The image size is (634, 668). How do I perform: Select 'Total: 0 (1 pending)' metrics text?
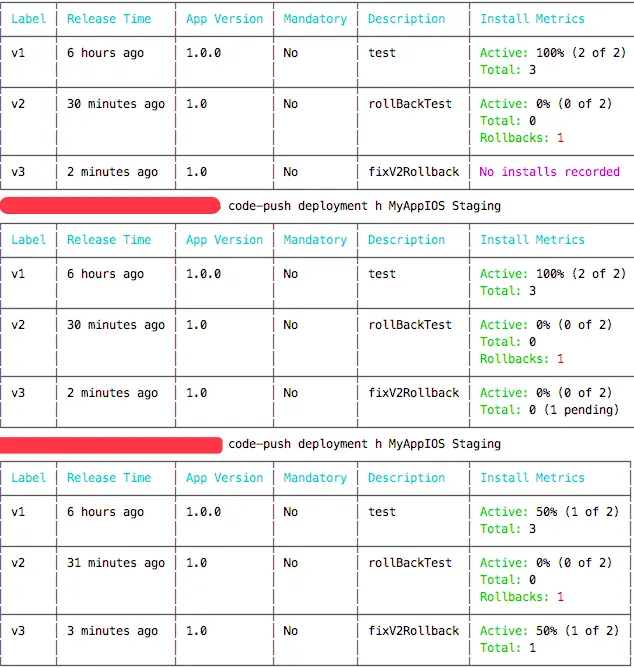click(x=549, y=410)
